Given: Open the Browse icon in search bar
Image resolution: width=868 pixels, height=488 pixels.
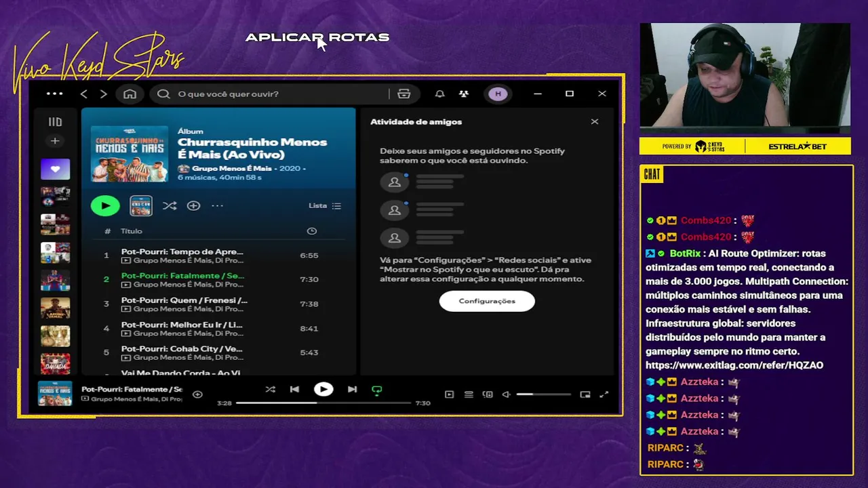Looking at the screenshot, I should (404, 94).
